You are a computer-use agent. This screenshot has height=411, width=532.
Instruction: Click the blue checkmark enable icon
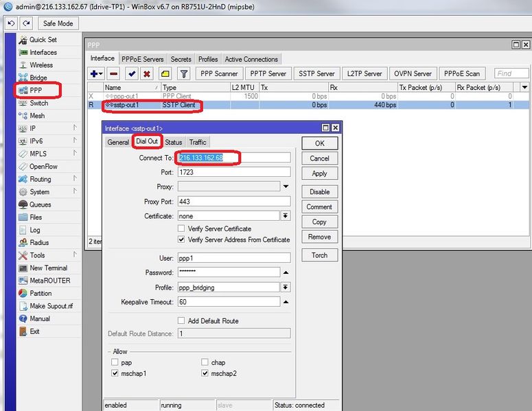[x=132, y=73]
